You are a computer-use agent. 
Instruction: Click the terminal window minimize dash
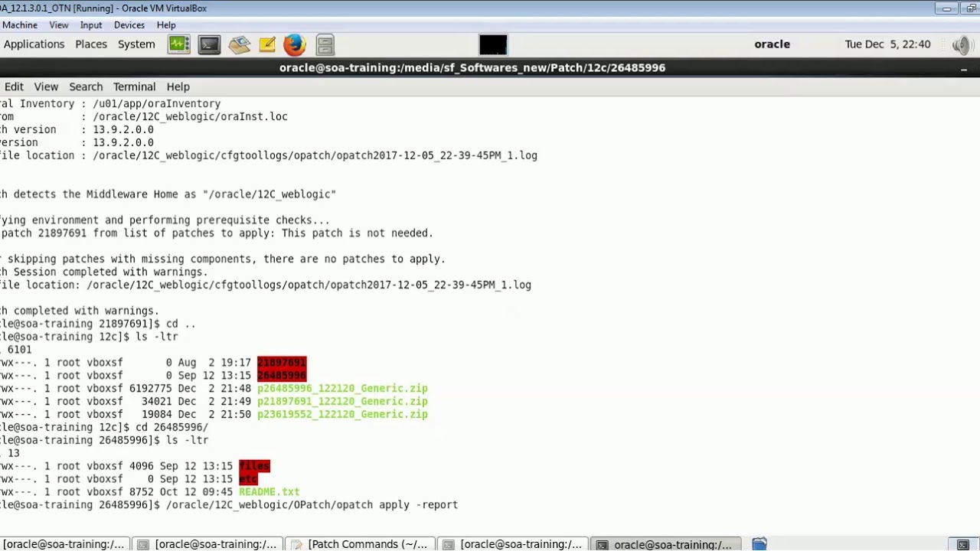964,69
